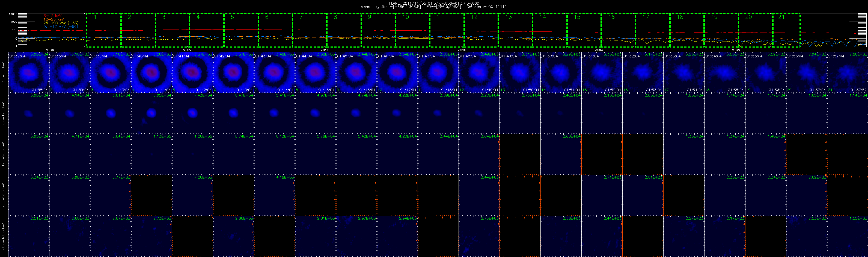The height and width of the screenshot is (257, 868).
Task: Open 3-6 keV image with peak 3.26E+03
Action: (x=151, y=72)
